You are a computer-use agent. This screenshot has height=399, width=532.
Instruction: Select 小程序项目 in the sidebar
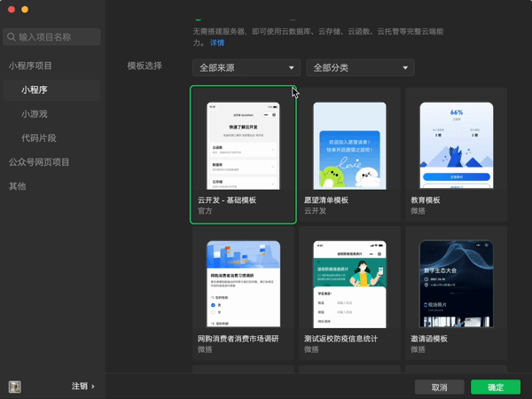[30, 66]
